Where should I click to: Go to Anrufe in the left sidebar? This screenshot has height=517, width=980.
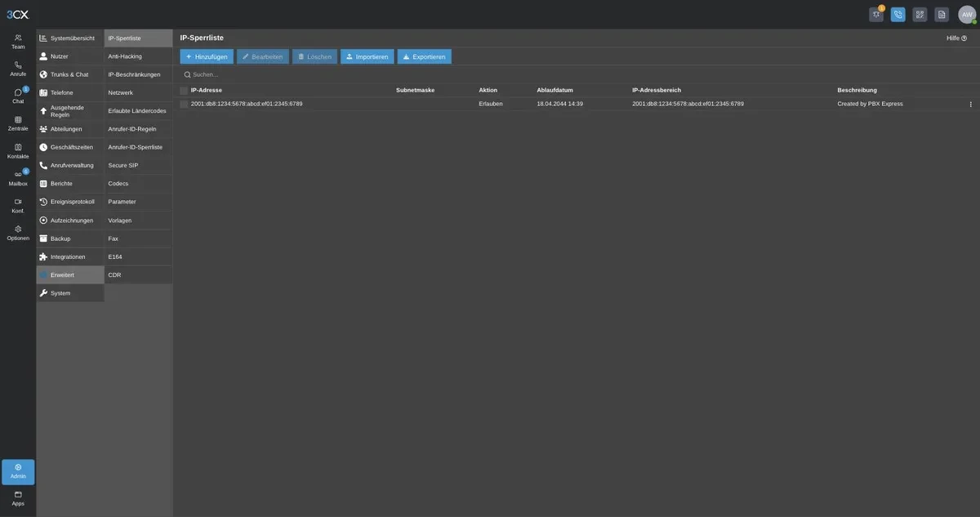point(18,69)
